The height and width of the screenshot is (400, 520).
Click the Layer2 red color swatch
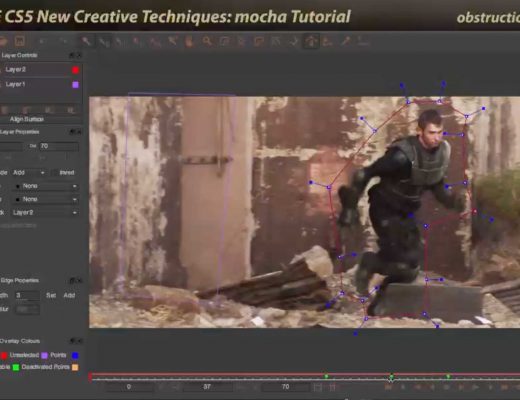click(76, 70)
